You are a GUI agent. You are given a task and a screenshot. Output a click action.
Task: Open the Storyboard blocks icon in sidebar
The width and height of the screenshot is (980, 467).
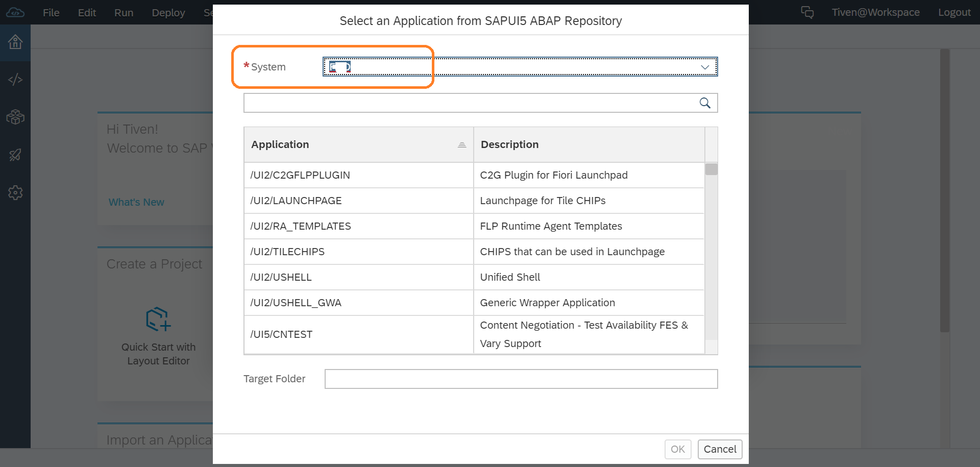[x=15, y=117]
